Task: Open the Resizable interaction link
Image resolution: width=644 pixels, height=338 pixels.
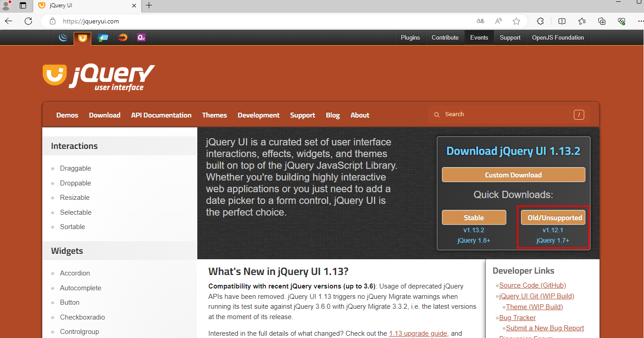Action: click(75, 198)
